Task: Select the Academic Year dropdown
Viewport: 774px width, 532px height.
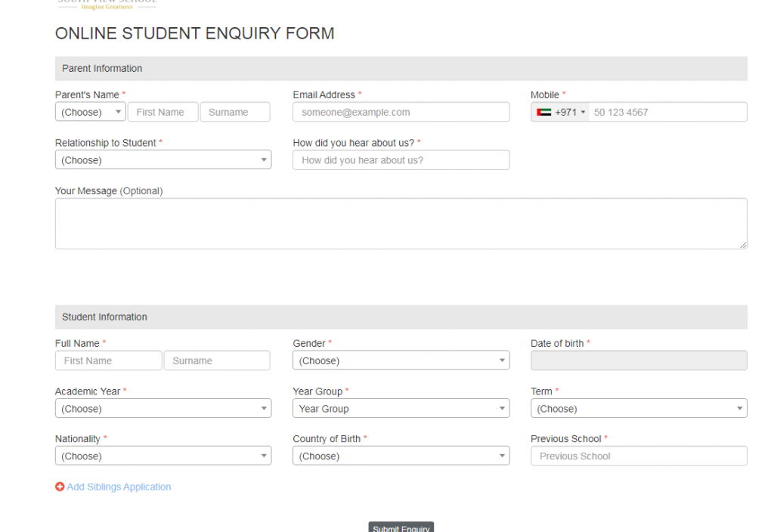Action: click(x=163, y=409)
